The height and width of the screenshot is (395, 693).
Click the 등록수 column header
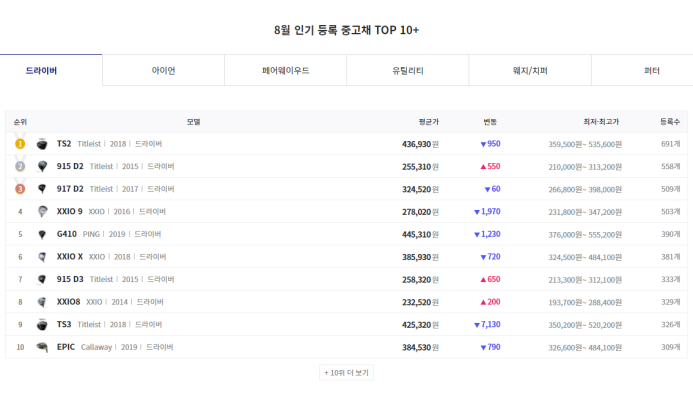click(x=670, y=122)
